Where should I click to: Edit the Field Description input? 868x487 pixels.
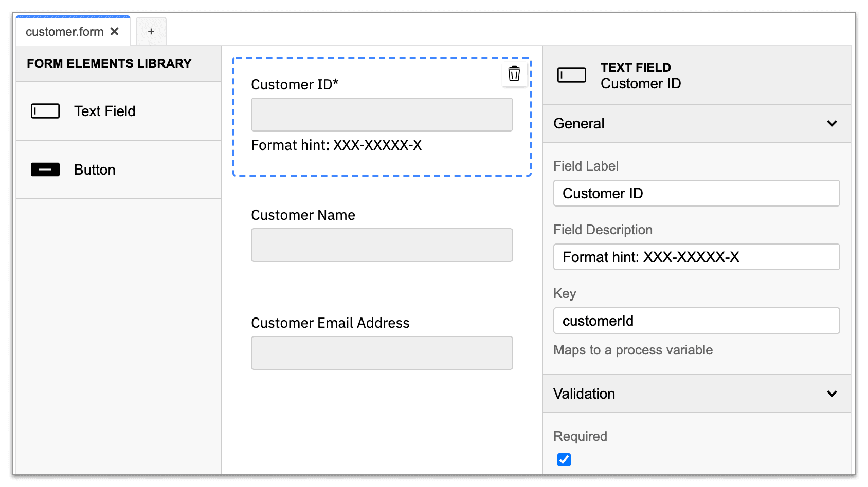tap(696, 257)
